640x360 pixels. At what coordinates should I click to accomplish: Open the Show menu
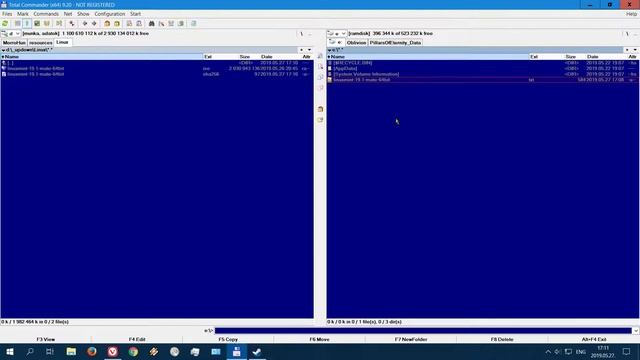[83, 14]
